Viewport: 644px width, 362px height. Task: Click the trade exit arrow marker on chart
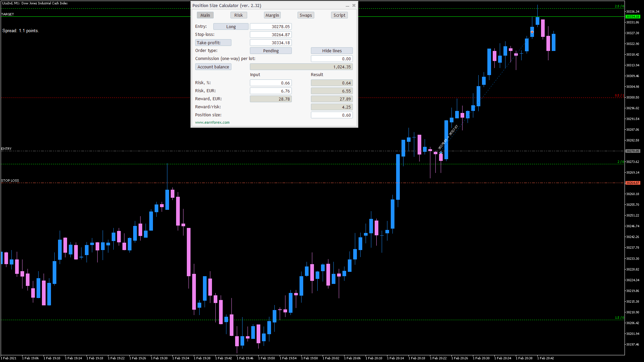(x=532, y=32)
